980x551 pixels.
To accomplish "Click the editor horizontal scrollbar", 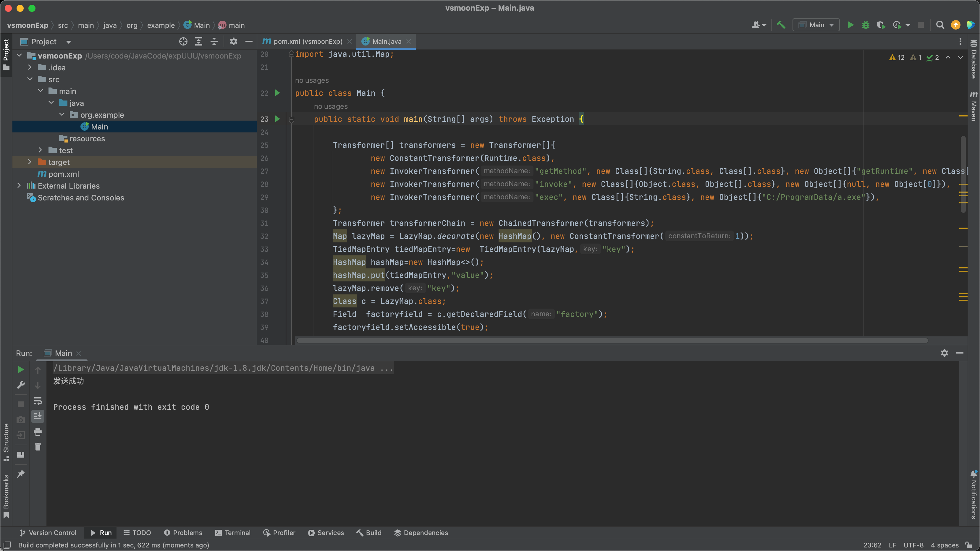I will click(612, 340).
